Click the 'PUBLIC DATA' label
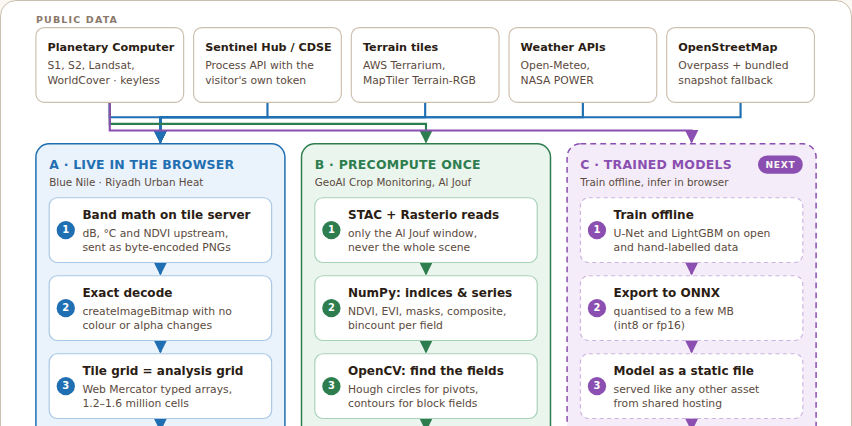Screen dimensions: 852x426 (x=77, y=20)
